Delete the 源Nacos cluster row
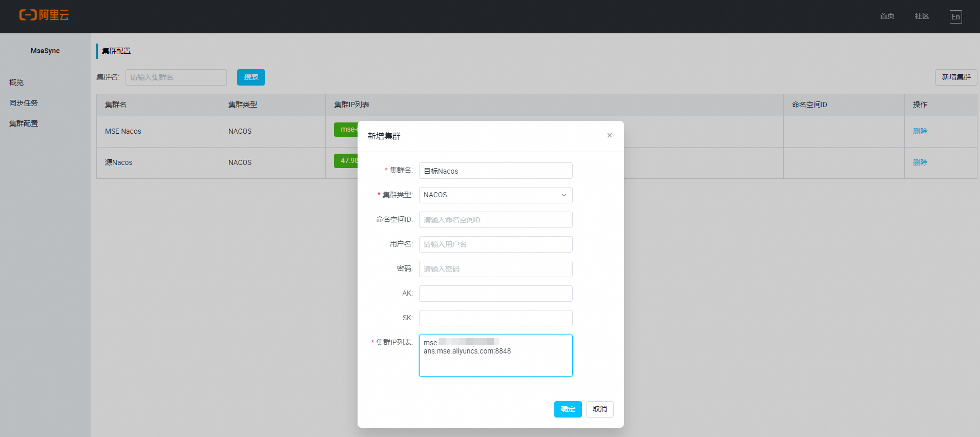This screenshot has width=980, height=437. click(920, 162)
